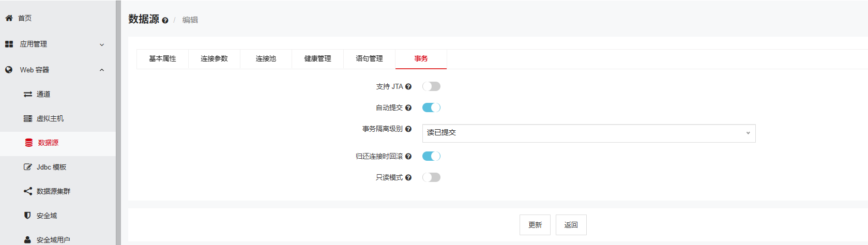
Task: Click the home icon beside 首页
Action: [9, 18]
